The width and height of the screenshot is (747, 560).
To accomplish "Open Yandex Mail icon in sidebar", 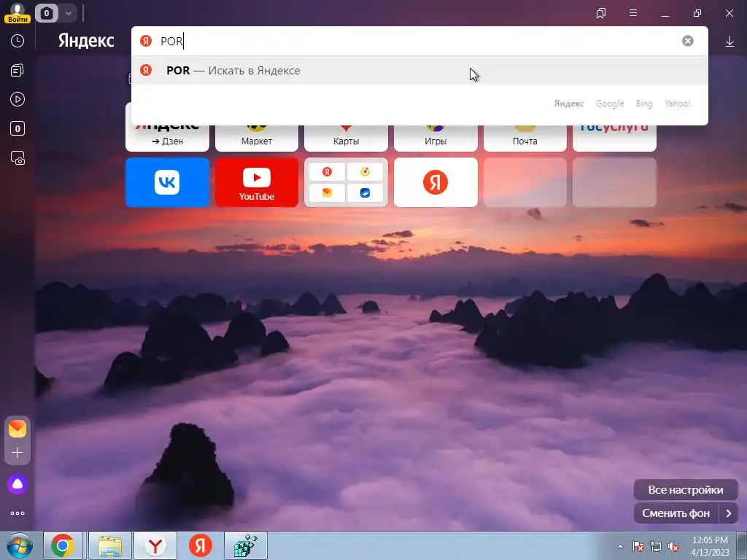I will click(x=18, y=429).
